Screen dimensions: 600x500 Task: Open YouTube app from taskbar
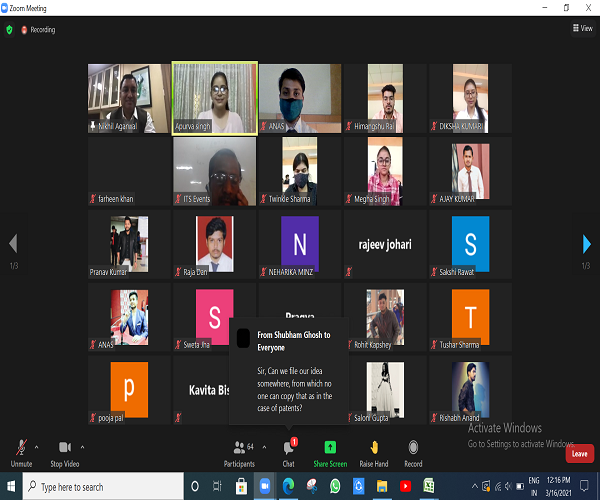click(405, 486)
